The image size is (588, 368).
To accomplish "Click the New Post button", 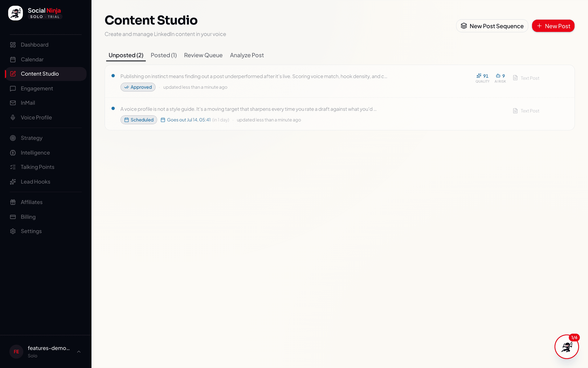I will click(553, 26).
